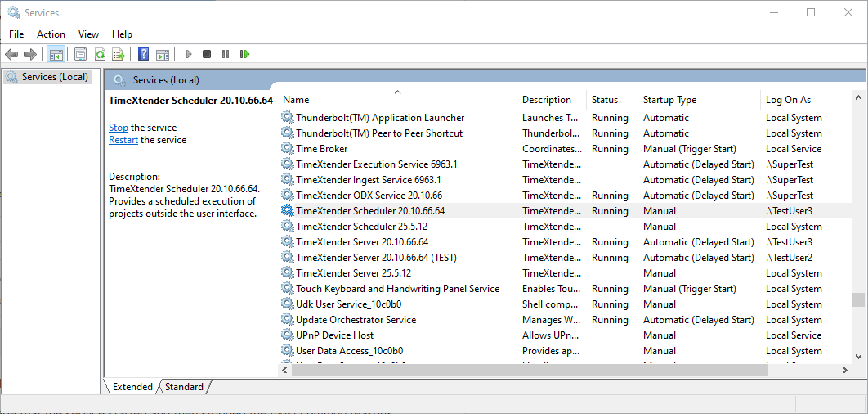Click gear icon of User Data Access_10c0b0
Viewport: 868px width, 414px height.
pos(287,350)
